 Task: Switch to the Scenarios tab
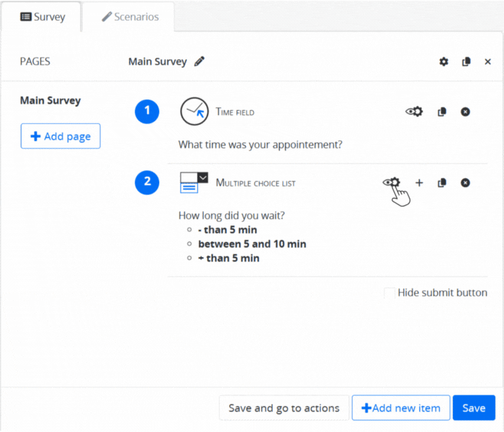[x=129, y=17]
